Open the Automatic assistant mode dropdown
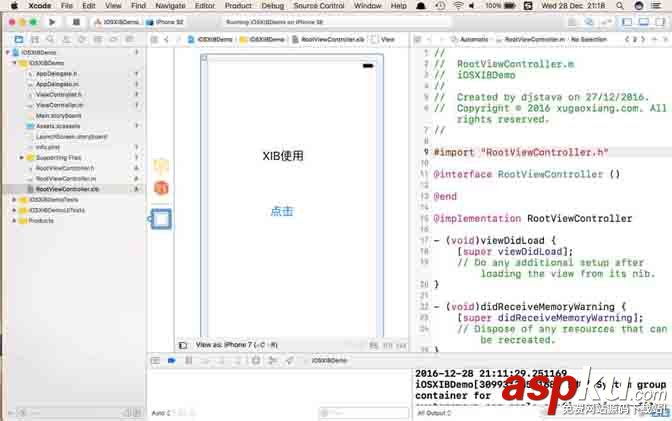The width and height of the screenshot is (672, 421). click(x=469, y=39)
